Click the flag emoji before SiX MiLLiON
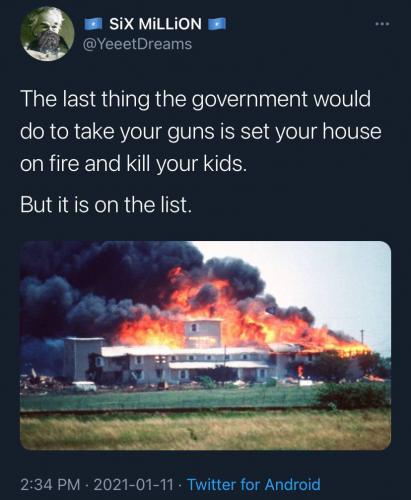This screenshot has width=411, height=500. [x=92, y=24]
